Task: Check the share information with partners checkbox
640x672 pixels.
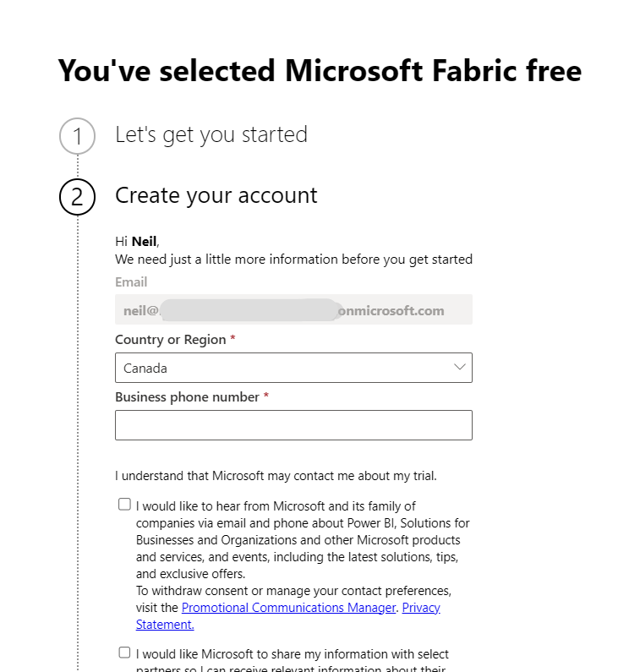Action: point(124,653)
